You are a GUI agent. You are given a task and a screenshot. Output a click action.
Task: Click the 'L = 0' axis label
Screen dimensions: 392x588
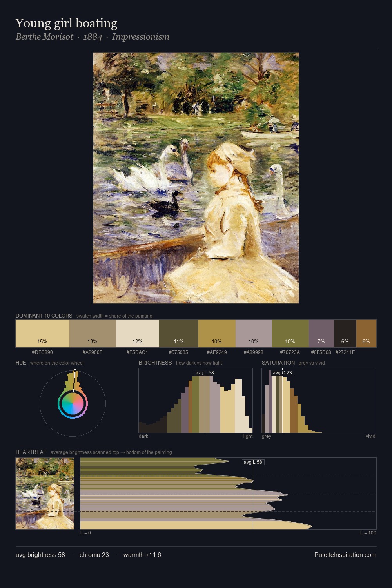coord(85,533)
